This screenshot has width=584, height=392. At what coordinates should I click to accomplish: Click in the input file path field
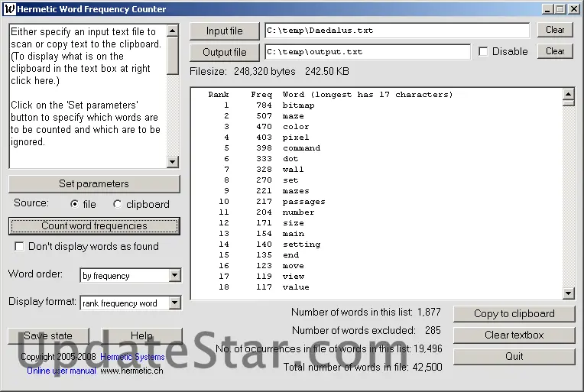396,31
